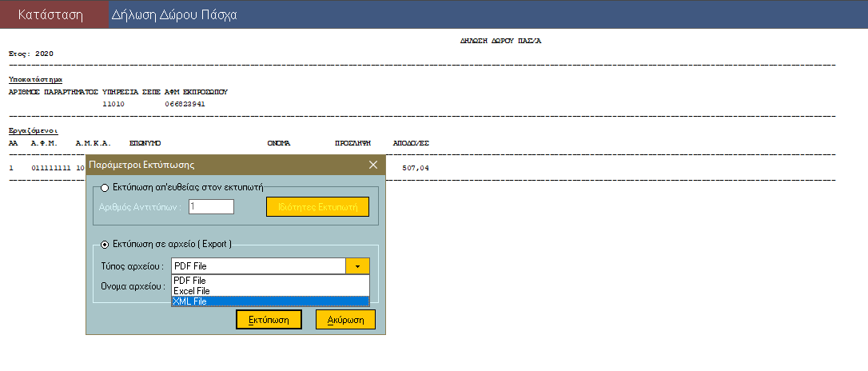Viewport: 868px width, 371px height.
Task: Click the ΑΦΜ value 066823941
Action: [x=185, y=104]
